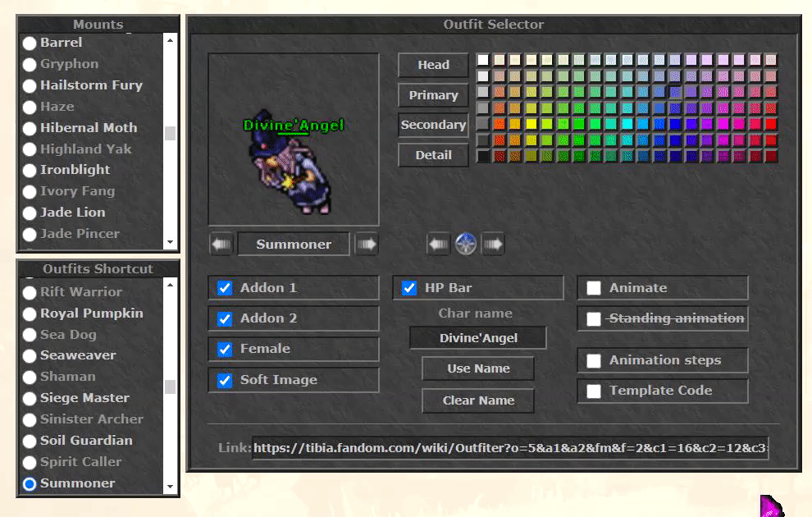Viewport: 812px width, 517px height.
Task: Click the globe icon below the color palette
Action: 465,244
